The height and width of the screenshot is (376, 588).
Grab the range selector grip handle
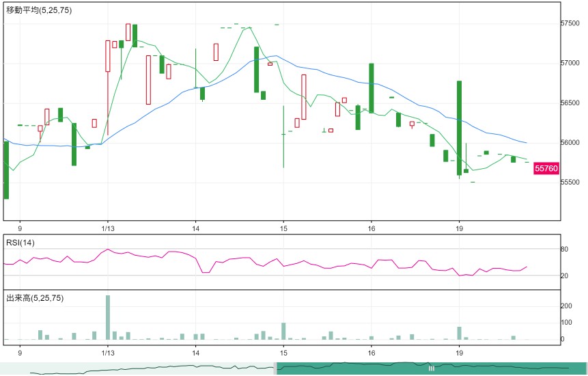point(431,368)
